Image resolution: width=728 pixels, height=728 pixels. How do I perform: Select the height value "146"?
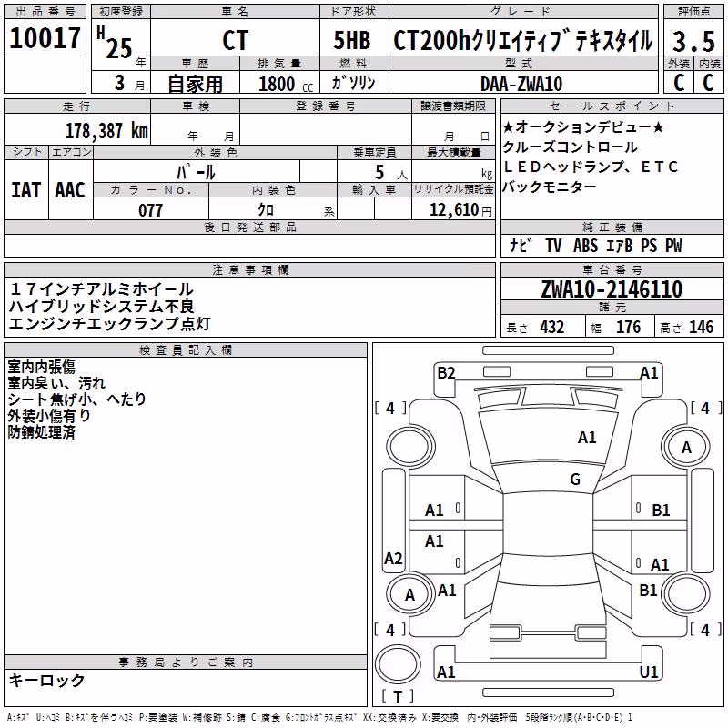701,328
